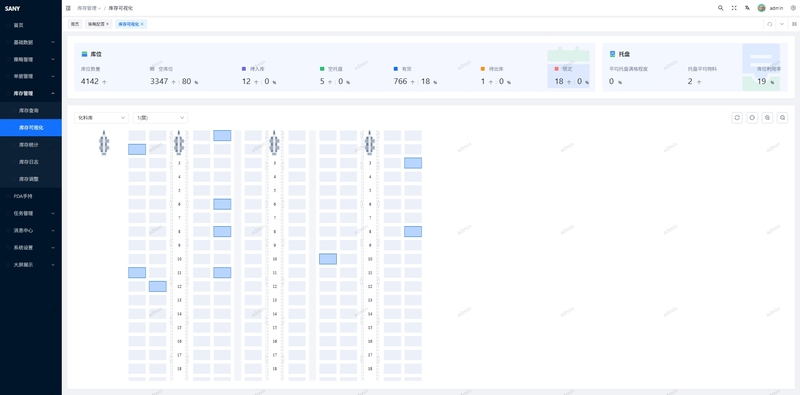800x395 pixels.
Task: Open the warehouse selection dropdown 化料库
Action: coord(102,118)
